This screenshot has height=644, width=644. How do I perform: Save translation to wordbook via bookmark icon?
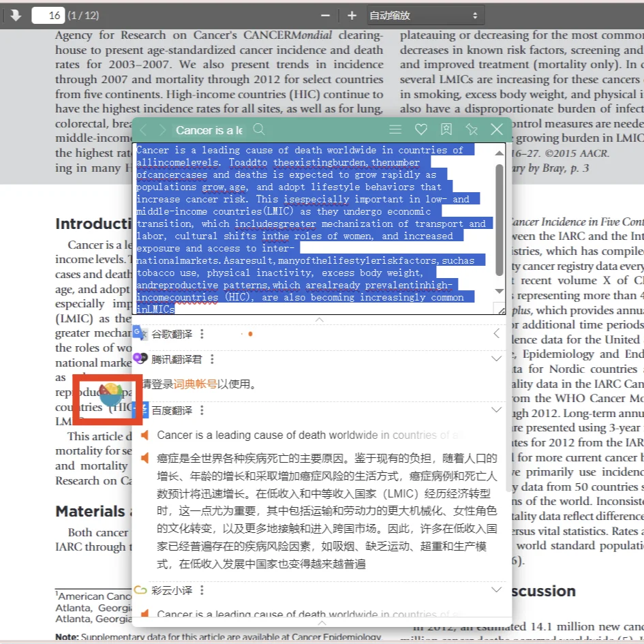(446, 129)
